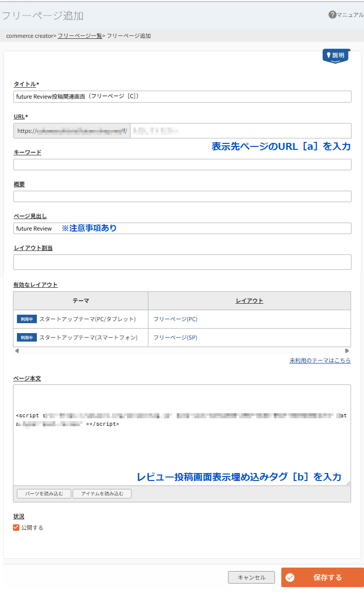The image size is (364, 600).
Task: Focus the ページ見出し input field
Action: [x=182, y=228]
